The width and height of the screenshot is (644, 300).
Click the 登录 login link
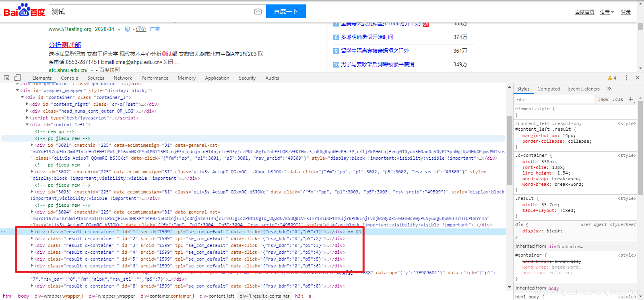(625, 12)
